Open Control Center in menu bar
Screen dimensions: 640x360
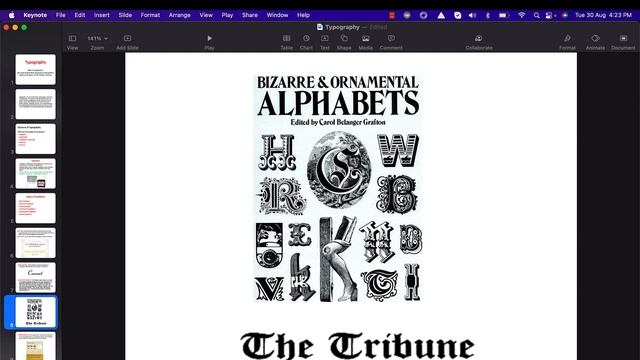click(x=549, y=15)
